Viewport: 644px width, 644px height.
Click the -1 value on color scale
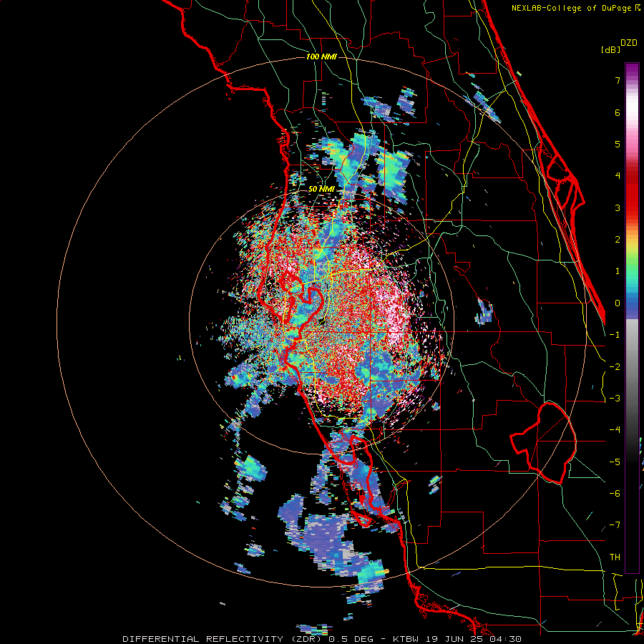point(615,335)
